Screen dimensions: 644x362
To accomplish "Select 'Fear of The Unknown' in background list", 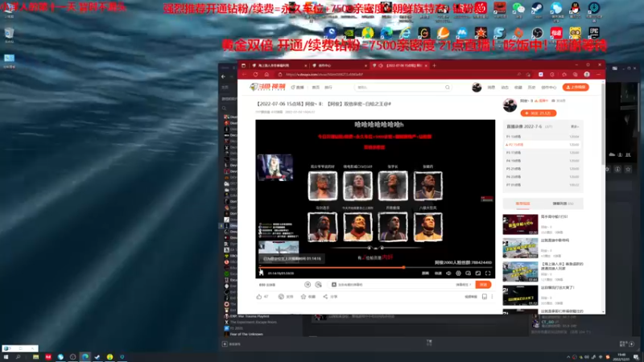I will tap(246, 334).
